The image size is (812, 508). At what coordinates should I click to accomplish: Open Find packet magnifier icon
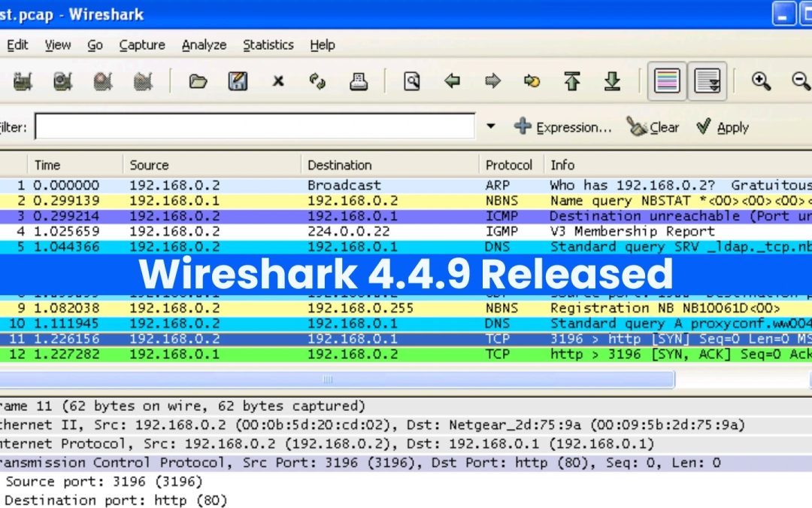(412, 81)
